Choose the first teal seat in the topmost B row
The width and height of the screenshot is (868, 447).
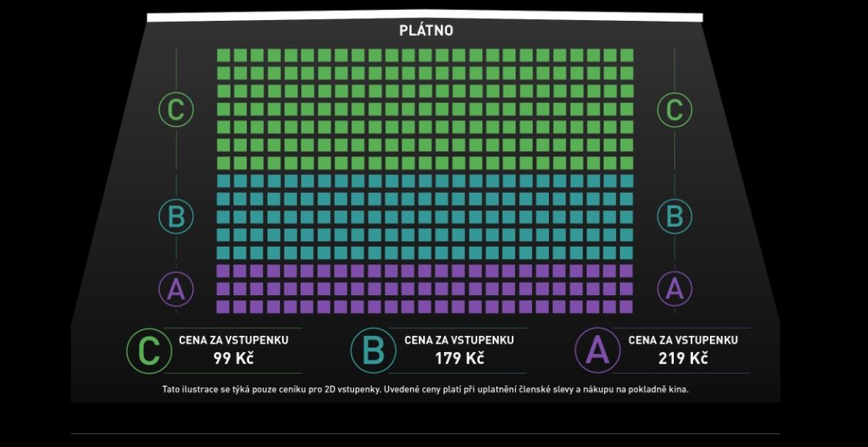(x=224, y=181)
